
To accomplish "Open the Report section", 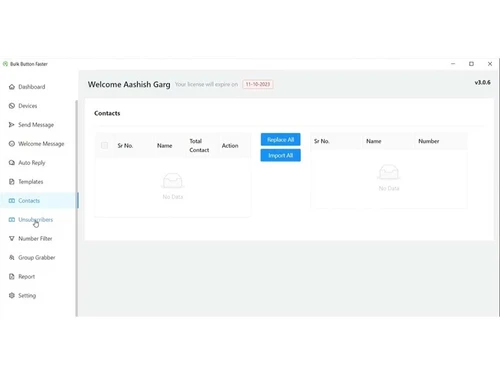I will click(27, 277).
